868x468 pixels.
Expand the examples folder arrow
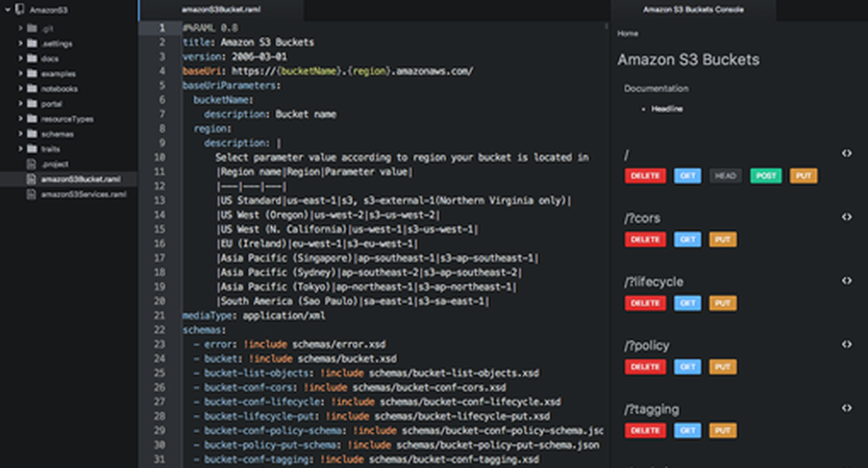tap(21, 73)
